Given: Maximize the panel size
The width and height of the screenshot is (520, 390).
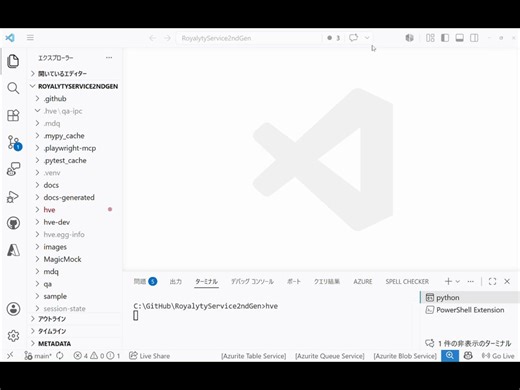Looking at the screenshot, I should point(492,281).
